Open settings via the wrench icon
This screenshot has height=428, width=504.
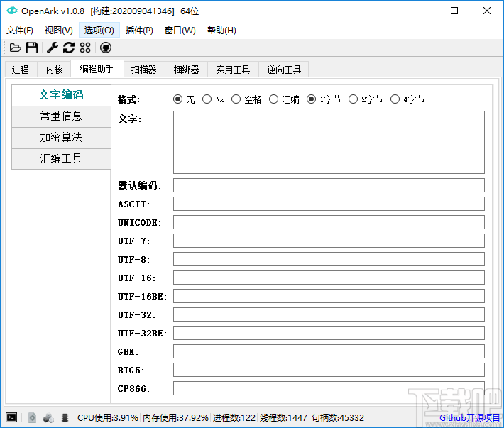(x=53, y=48)
